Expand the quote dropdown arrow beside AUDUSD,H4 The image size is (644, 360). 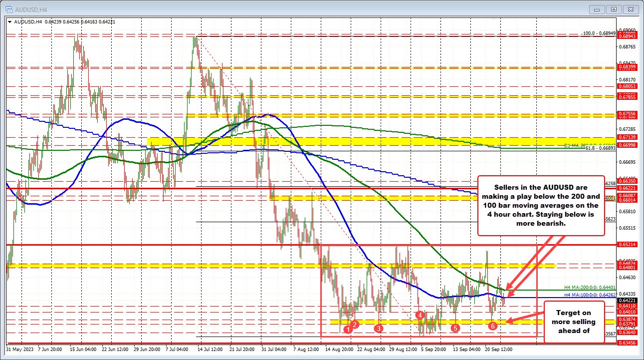coord(8,22)
